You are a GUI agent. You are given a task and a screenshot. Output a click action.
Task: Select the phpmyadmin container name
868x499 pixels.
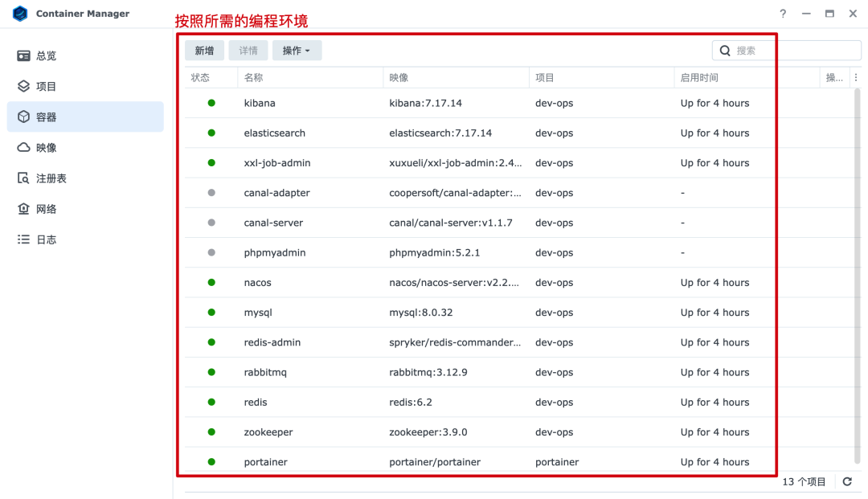click(275, 253)
